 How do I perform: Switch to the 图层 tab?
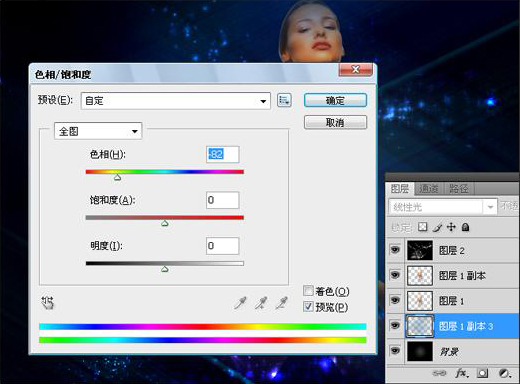pos(400,189)
